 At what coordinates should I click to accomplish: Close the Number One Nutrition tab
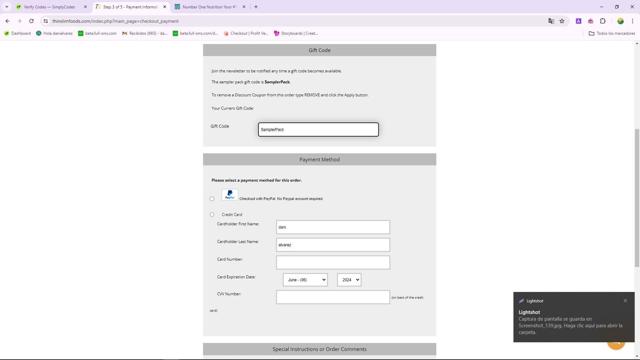tap(244, 7)
